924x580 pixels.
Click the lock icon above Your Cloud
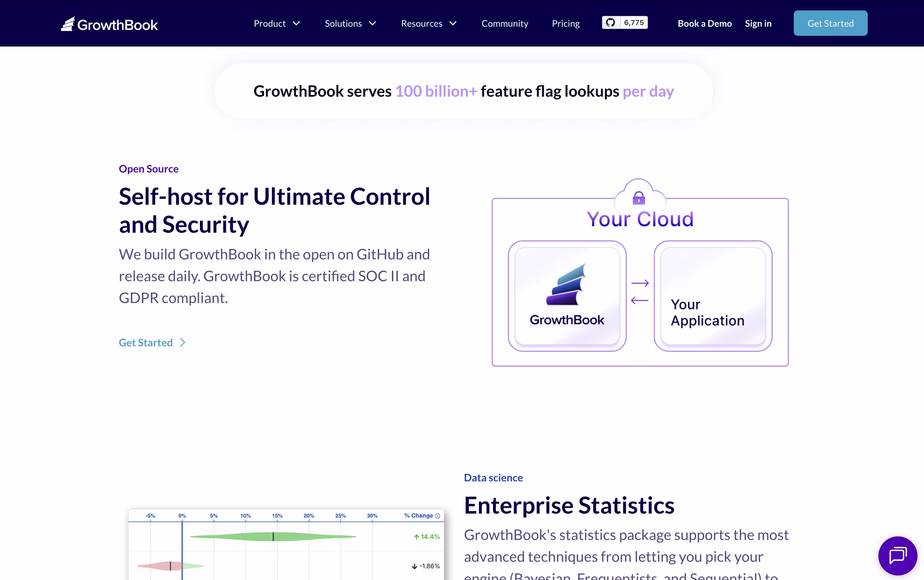point(639,198)
